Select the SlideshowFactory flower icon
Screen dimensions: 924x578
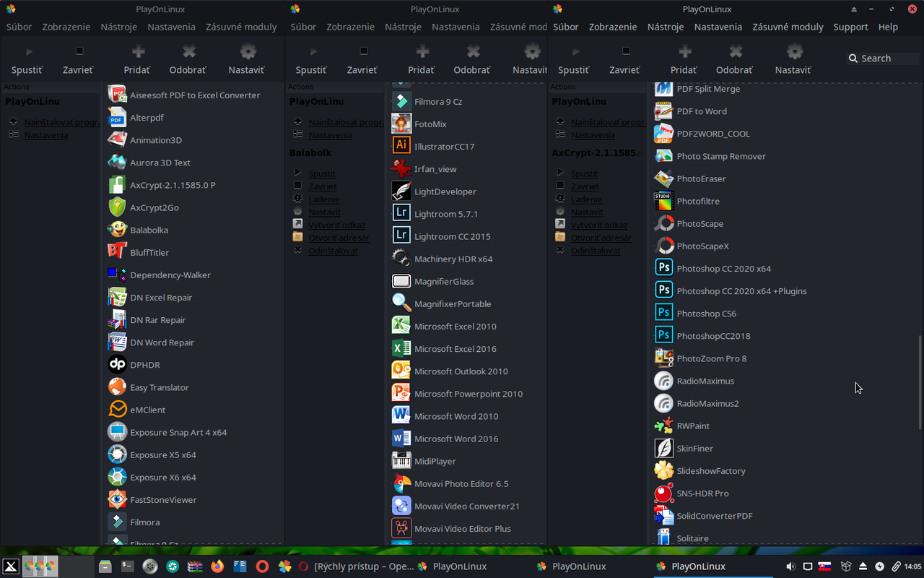pos(663,470)
